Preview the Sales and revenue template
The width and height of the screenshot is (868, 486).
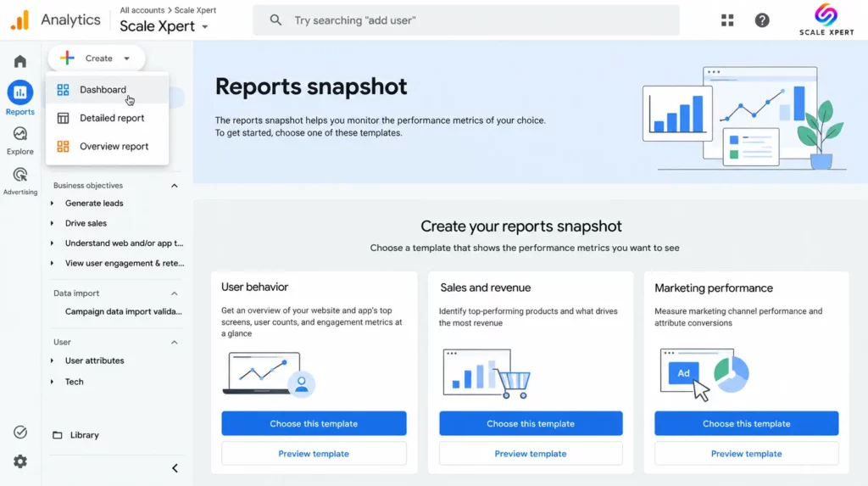pyautogui.click(x=531, y=454)
